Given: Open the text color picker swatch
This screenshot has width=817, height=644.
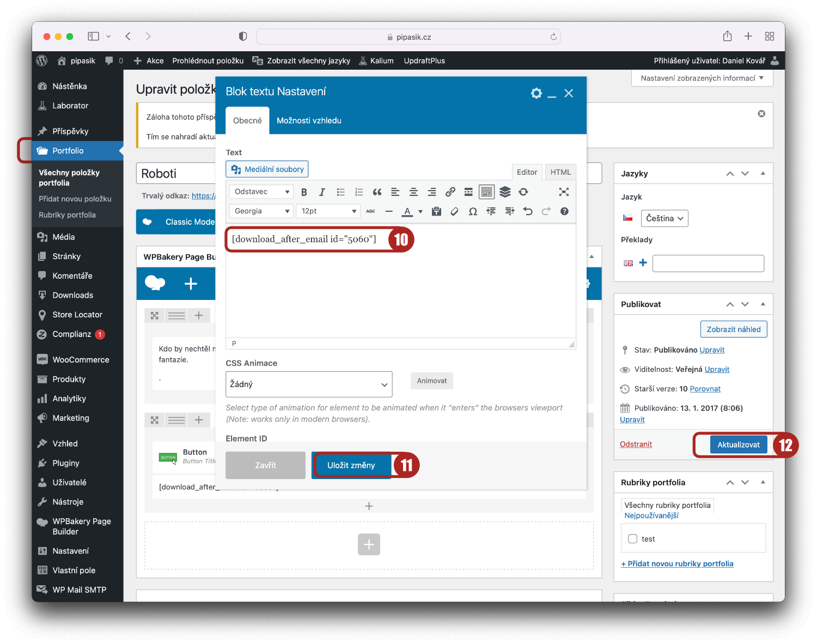Looking at the screenshot, I should click(x=407, y=211).
